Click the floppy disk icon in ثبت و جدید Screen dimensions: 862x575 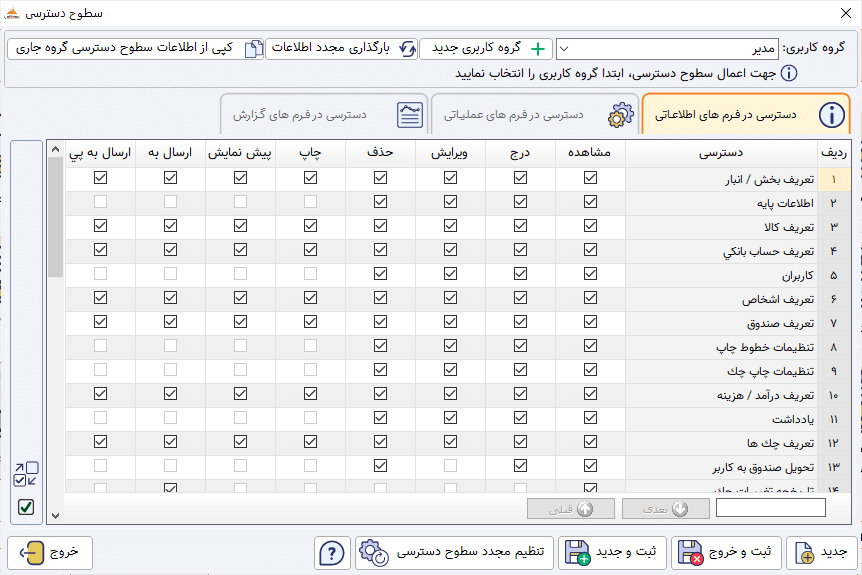(x=577, y=552)
